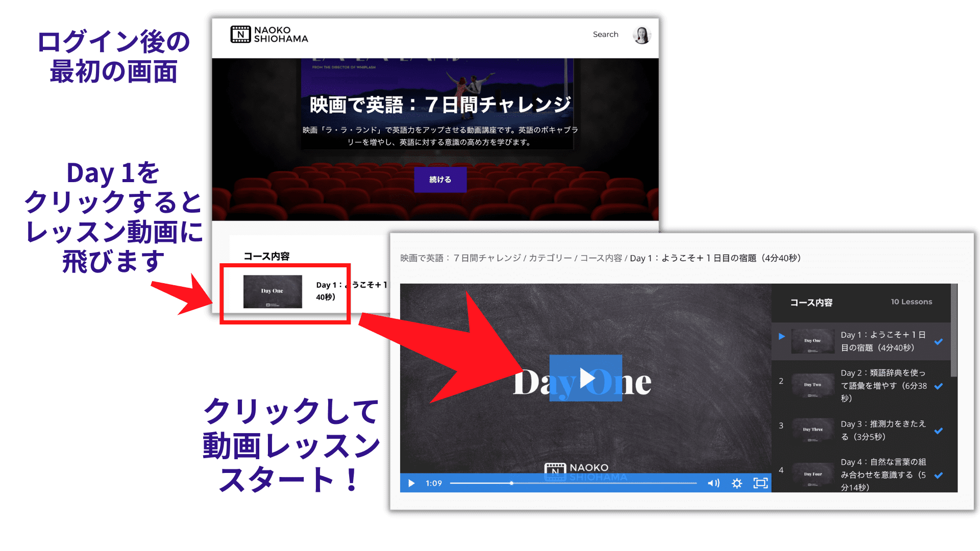Open video settings gear icon

click(x=737, y=483)
